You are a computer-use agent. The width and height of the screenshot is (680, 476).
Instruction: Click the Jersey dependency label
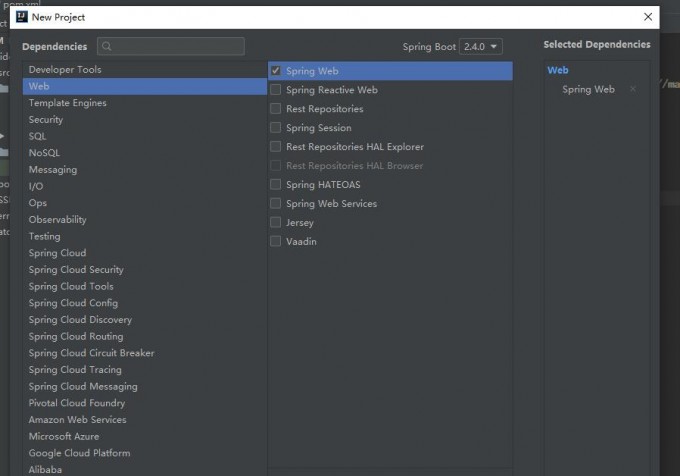click(300, 223)
